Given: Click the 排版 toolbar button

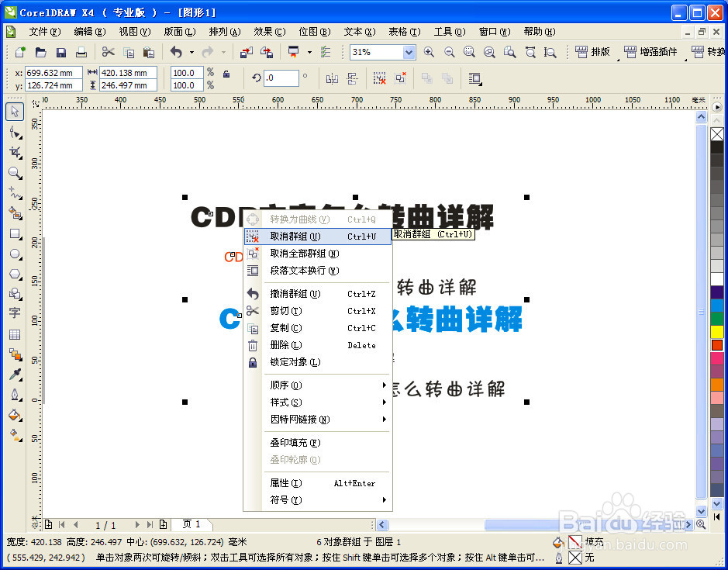Looking at the screenshot, I should (x=593, y=52).
